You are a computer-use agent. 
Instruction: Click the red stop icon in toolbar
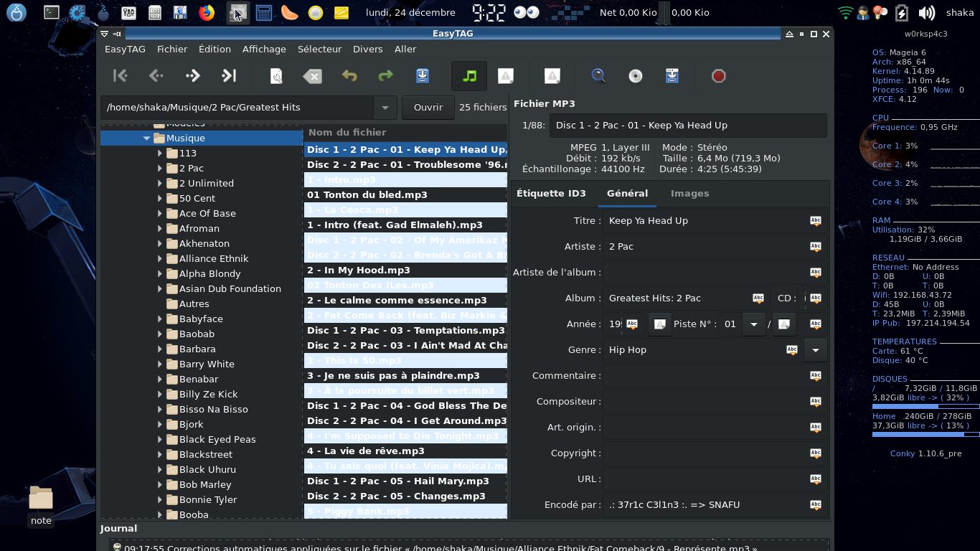coord(719,75)
